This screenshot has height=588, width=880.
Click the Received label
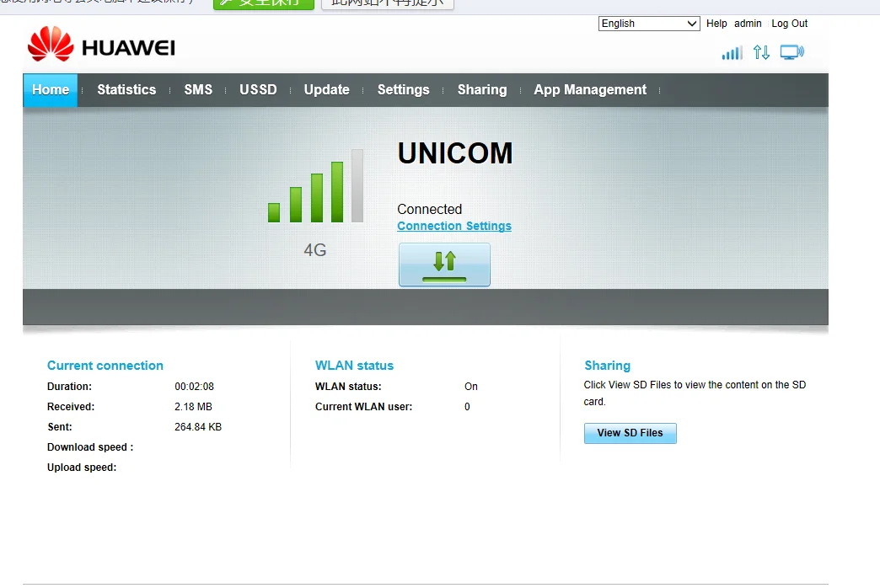[71, 407]
